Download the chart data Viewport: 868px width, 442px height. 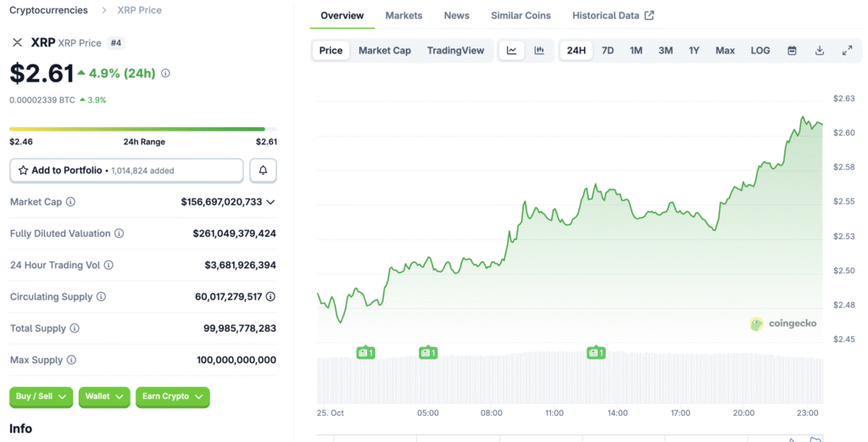(820, 51)
